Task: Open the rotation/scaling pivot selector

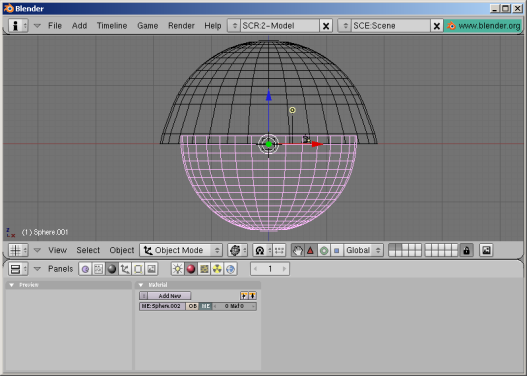Action: pyautogui.click(x=262, y=250)
